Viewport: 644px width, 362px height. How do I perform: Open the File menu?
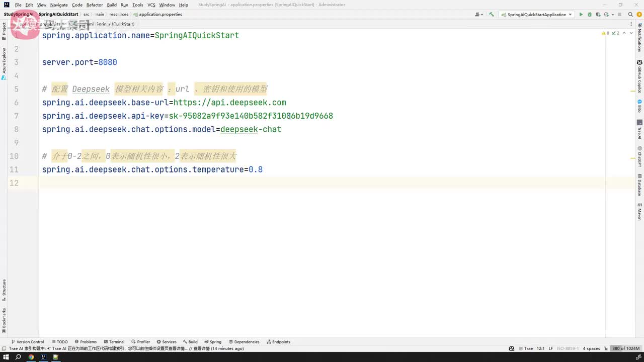pyautogui.click(x=18, y=5)
